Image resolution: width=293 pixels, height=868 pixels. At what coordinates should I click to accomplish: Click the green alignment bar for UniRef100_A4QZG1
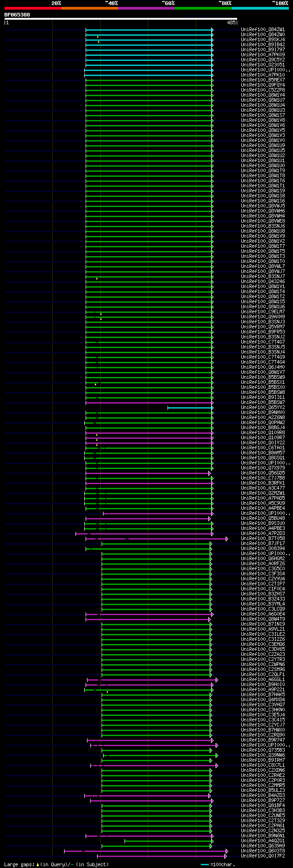click(169, 841)
